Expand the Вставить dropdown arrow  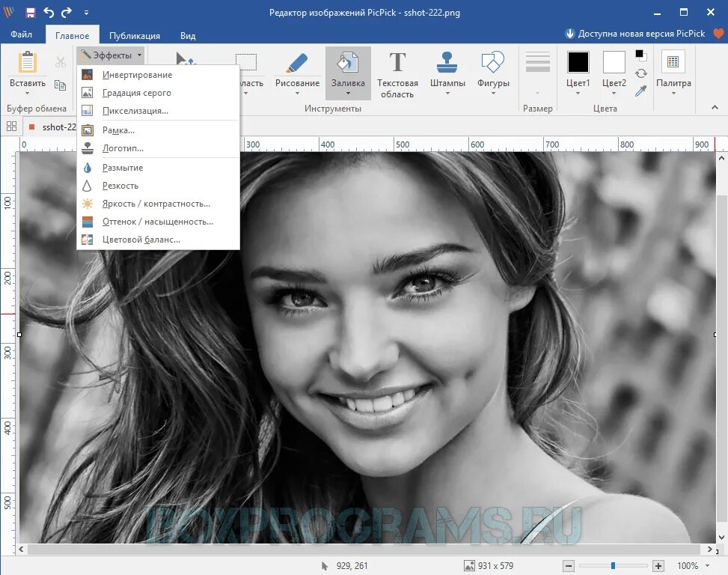pos(28,94)
